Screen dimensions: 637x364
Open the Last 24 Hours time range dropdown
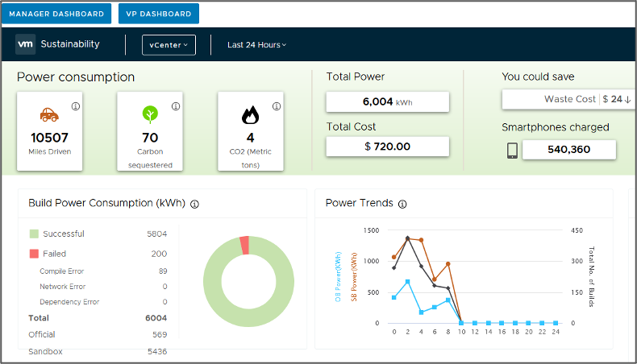click(256, 45)
